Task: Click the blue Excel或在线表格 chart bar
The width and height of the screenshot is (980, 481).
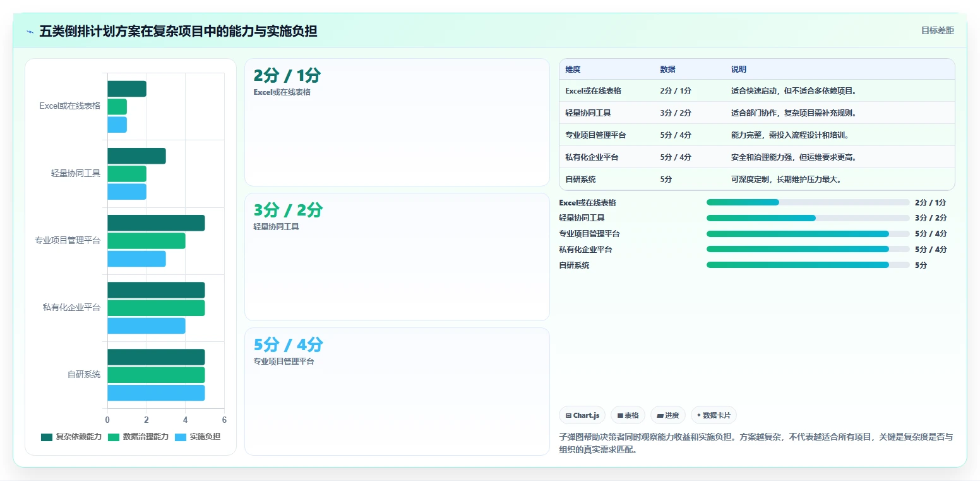Action: [x=117, y=125]
